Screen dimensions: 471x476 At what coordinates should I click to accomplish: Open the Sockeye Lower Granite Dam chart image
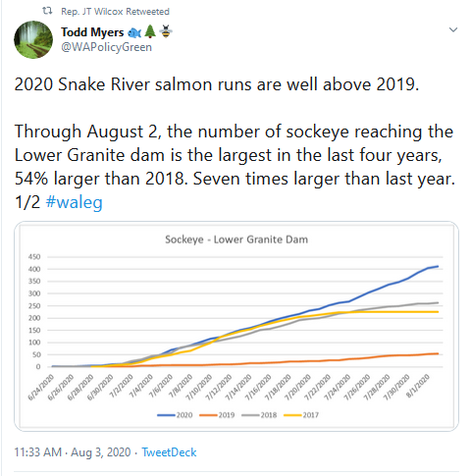click(x=236, y=326)
